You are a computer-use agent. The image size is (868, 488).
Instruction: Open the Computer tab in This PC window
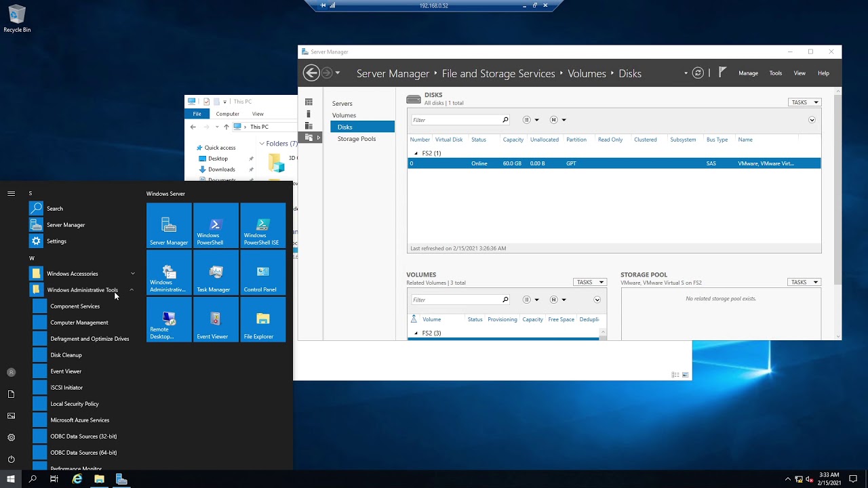click(227, 114)
